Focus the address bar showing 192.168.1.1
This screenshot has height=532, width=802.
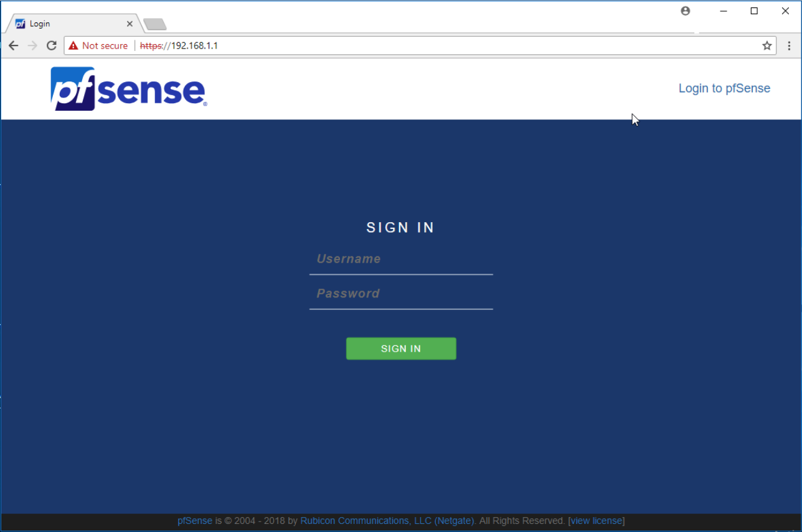pyautogui.click(x=436, y=45)
